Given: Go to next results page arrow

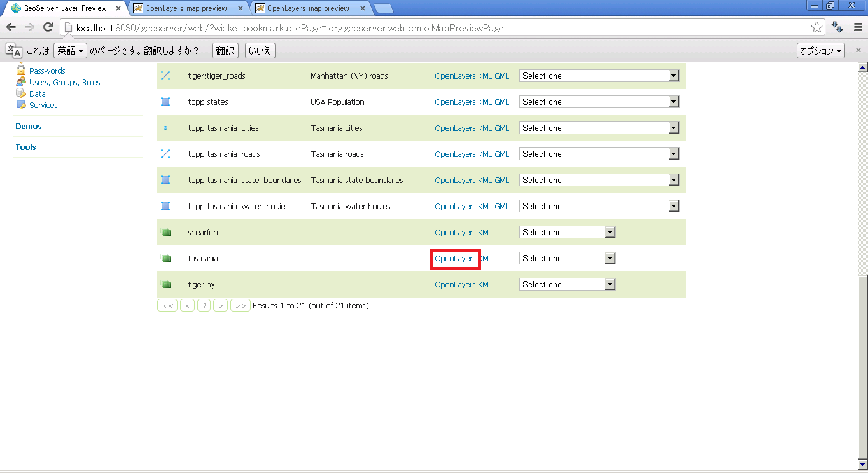Looking at the screenshot, I should pyautogui.click(x=220, y=306).
